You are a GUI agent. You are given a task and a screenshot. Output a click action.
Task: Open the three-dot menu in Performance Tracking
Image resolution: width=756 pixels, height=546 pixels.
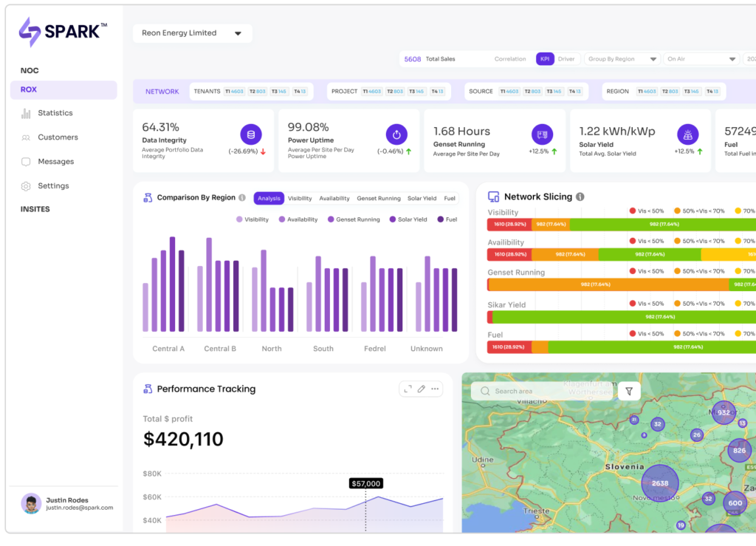pos(435,389)
